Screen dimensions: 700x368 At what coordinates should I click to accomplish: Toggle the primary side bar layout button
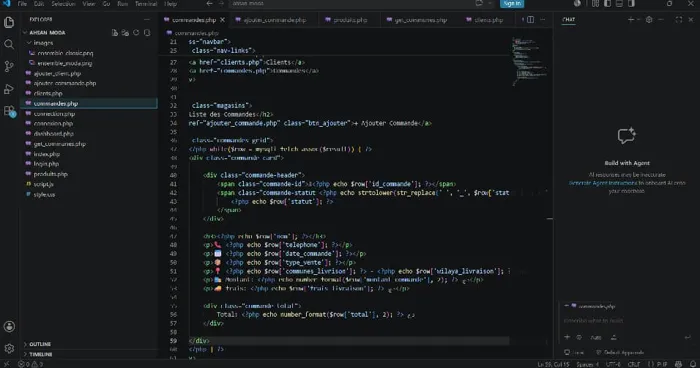[x=607, y=4]
